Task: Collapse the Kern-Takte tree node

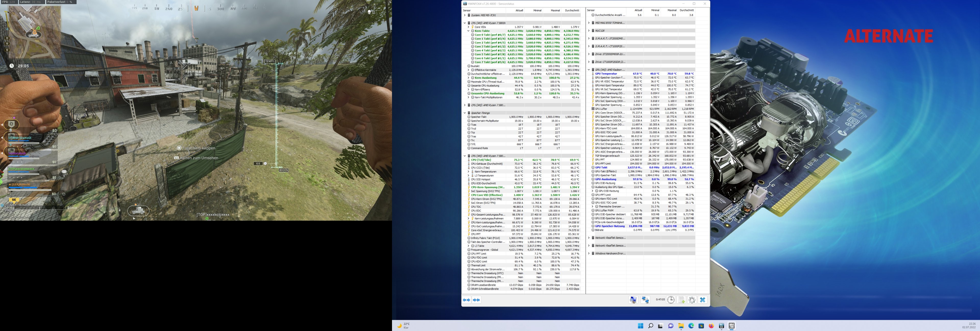Action: [468, 31]
